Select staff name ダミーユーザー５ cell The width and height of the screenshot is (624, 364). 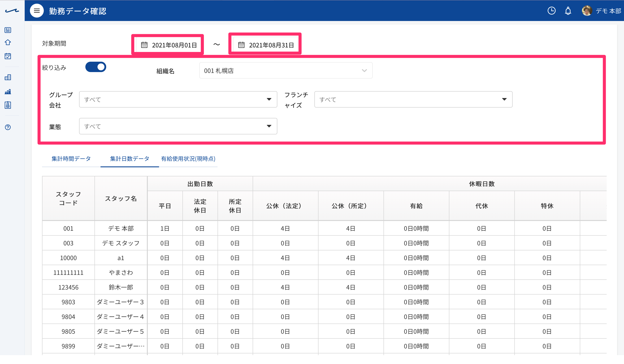[x=121, y=332]
